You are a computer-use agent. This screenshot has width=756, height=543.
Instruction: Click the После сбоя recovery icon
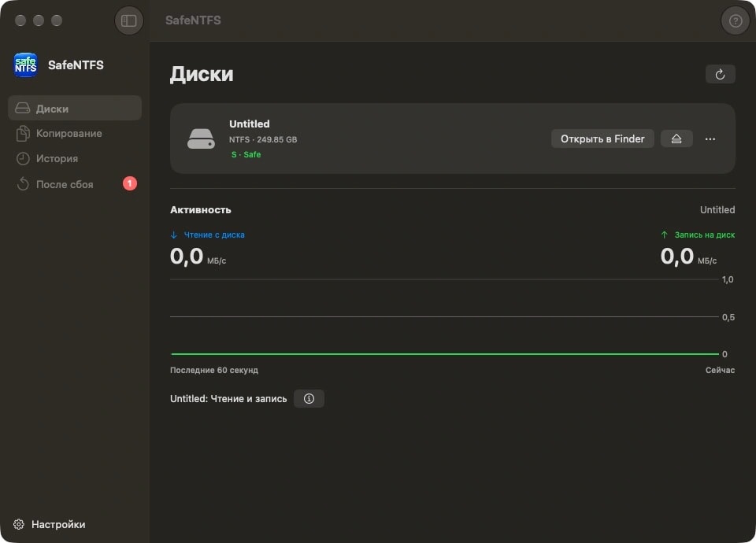point(23,183)
